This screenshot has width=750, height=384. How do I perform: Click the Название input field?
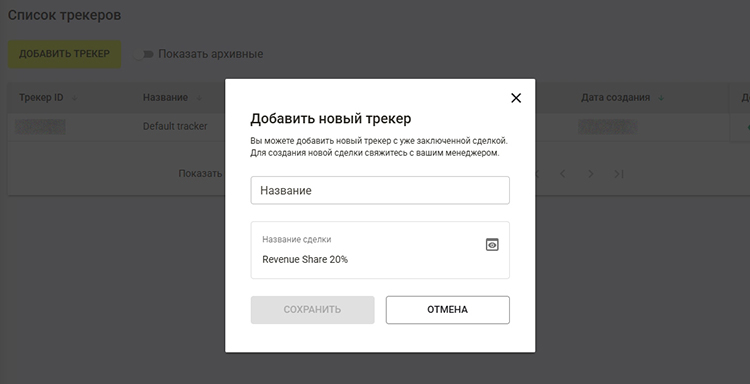(x=380, y=190)
